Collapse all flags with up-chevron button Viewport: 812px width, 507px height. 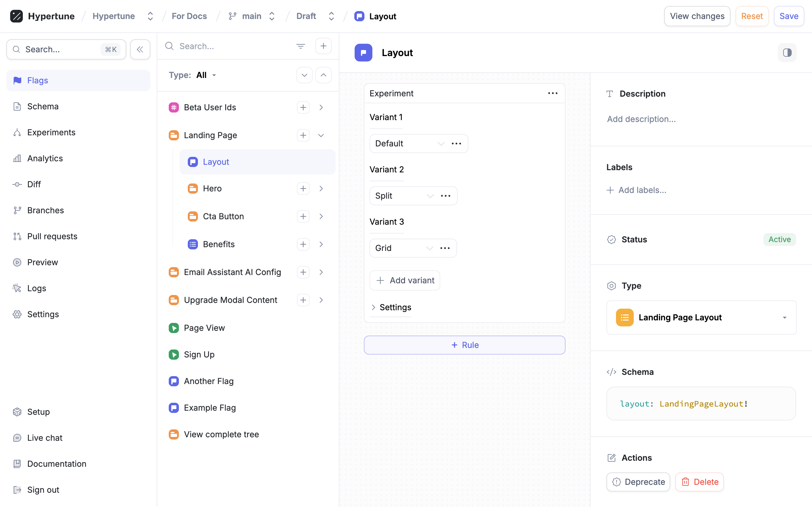[323, 75]
